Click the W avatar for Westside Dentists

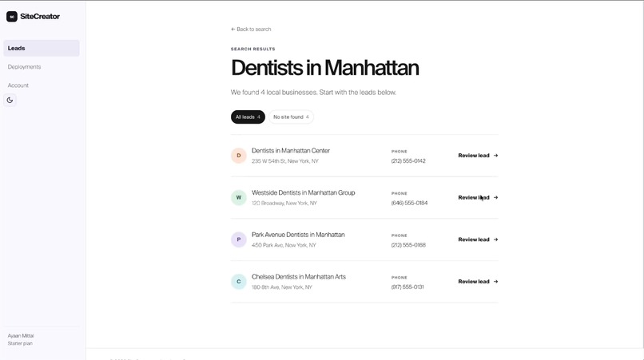pyautogui.click(x=239, y=197)
